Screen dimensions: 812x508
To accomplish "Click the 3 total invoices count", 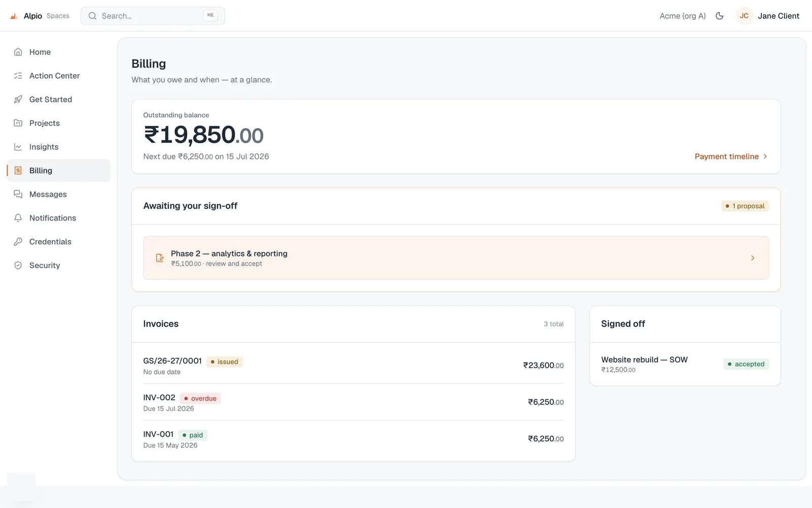I will click(x=554, y=324).
